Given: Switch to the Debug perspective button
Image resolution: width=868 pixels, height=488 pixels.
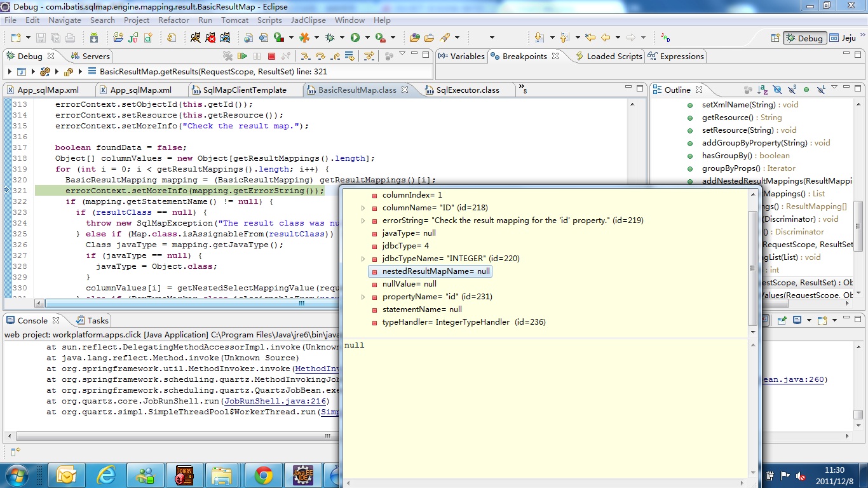Looking at the screenshot, I should [x=804, y=37].
